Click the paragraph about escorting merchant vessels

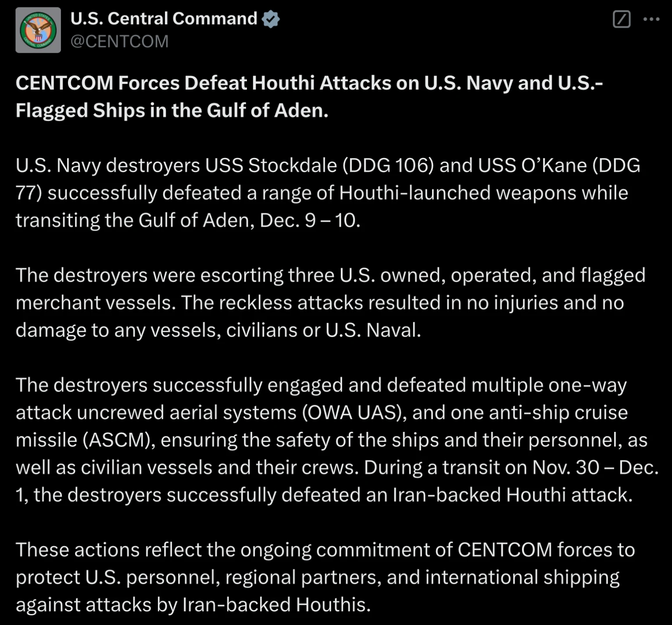(330, 302)
